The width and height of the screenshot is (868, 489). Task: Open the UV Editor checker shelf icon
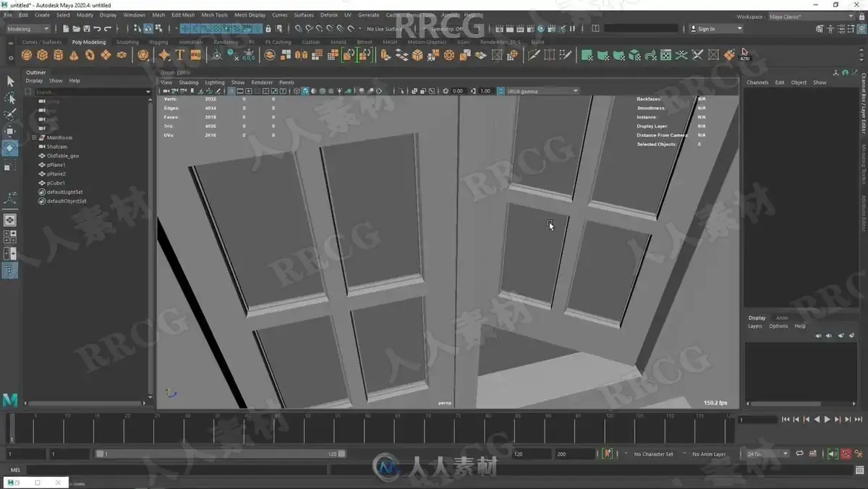point(666,55)
